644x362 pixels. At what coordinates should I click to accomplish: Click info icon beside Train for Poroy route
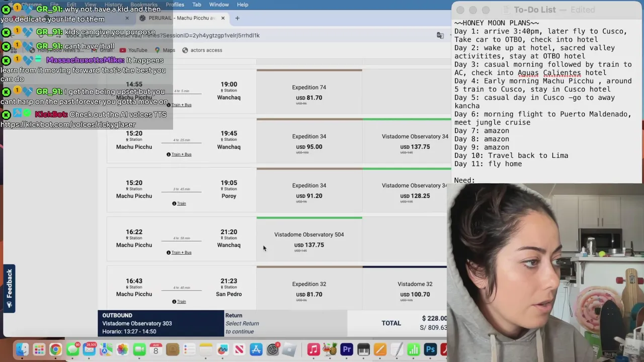tap(174, 204)
